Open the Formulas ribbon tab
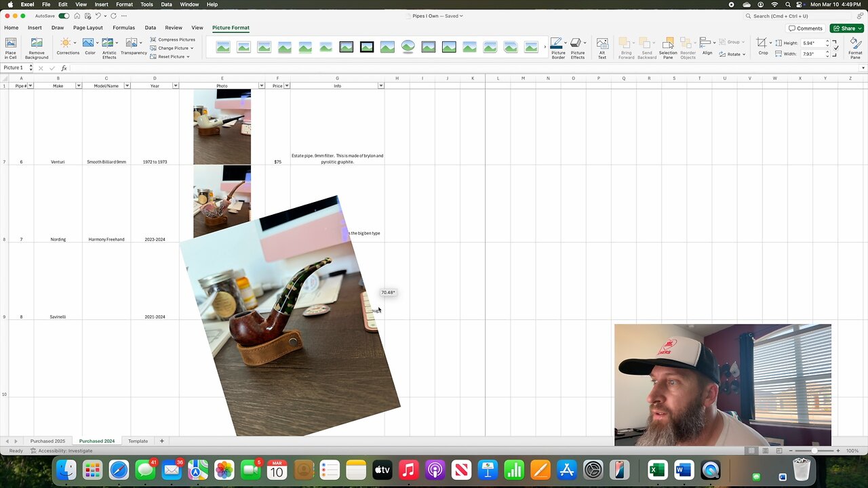The width and height of the screenshot is (868, 488). [x=123, y=28]
